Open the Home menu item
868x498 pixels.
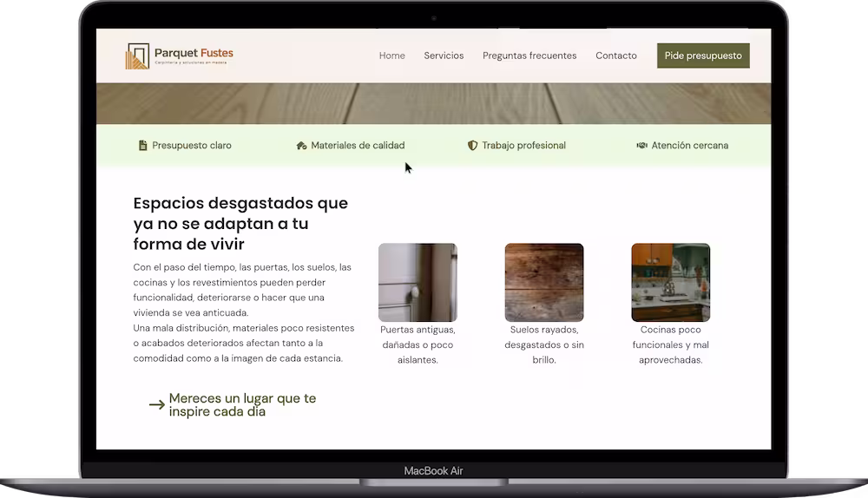point(392,56)
